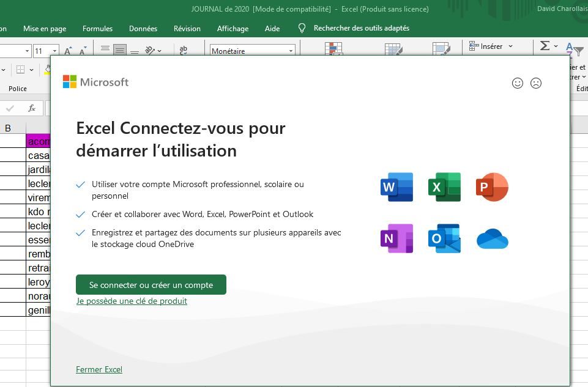Select the cell starting with kdo

(39, 212)
